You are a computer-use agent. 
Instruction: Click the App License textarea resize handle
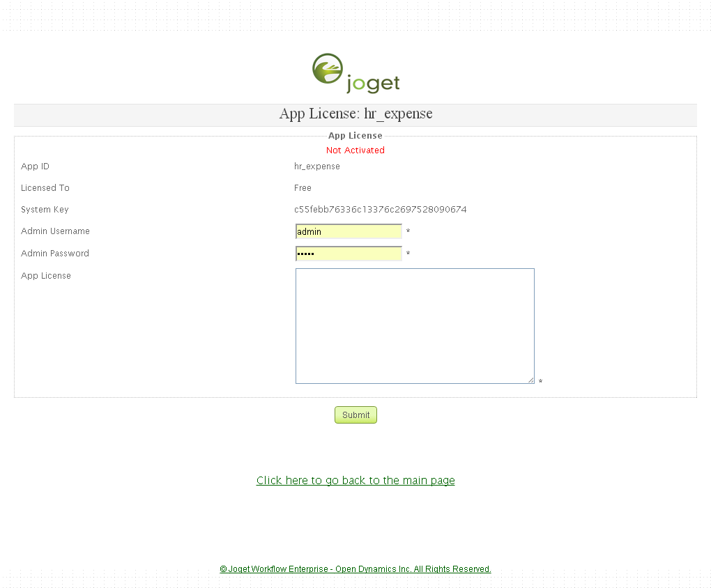tap(530, 380)
